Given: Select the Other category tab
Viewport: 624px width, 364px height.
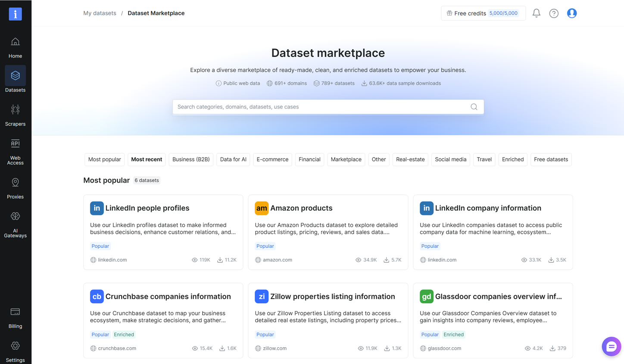Looking at the screenshot, I should click(x=379, y=159).
